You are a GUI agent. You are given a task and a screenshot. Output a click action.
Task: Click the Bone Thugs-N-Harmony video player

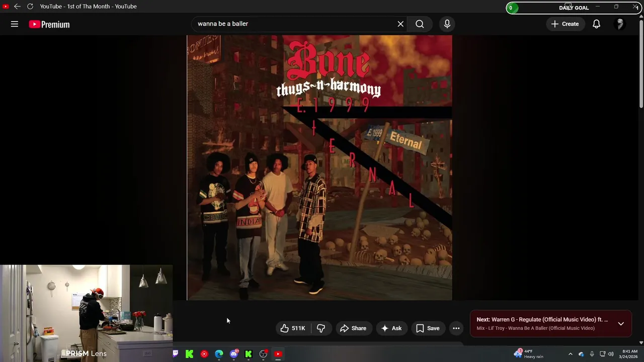[319, 167]
